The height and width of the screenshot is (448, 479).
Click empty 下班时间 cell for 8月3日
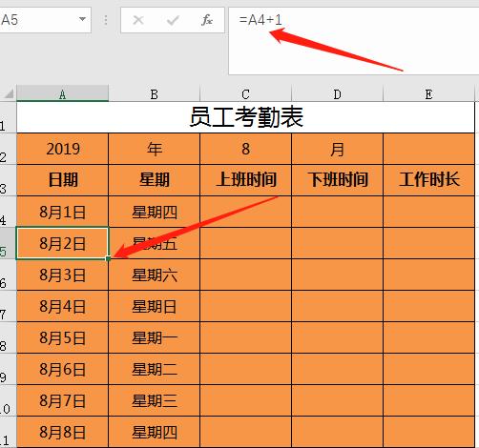click(x=337, y=275)
